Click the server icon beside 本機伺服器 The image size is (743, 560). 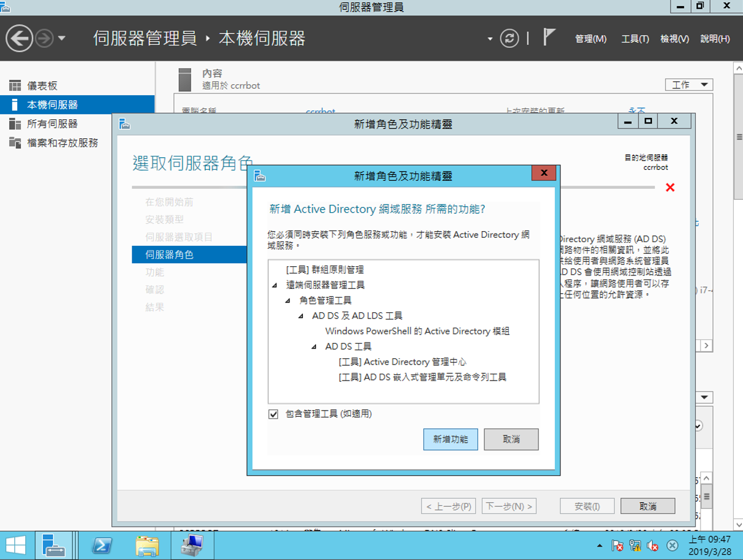15,105
